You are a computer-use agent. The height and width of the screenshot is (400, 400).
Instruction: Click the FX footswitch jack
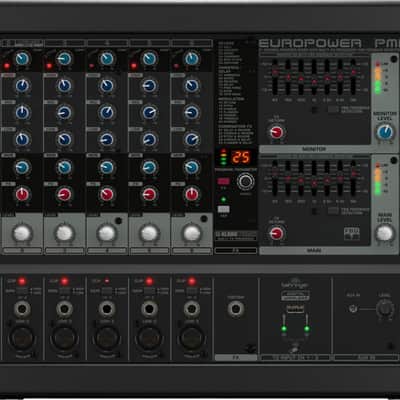[x=236, y=309]
